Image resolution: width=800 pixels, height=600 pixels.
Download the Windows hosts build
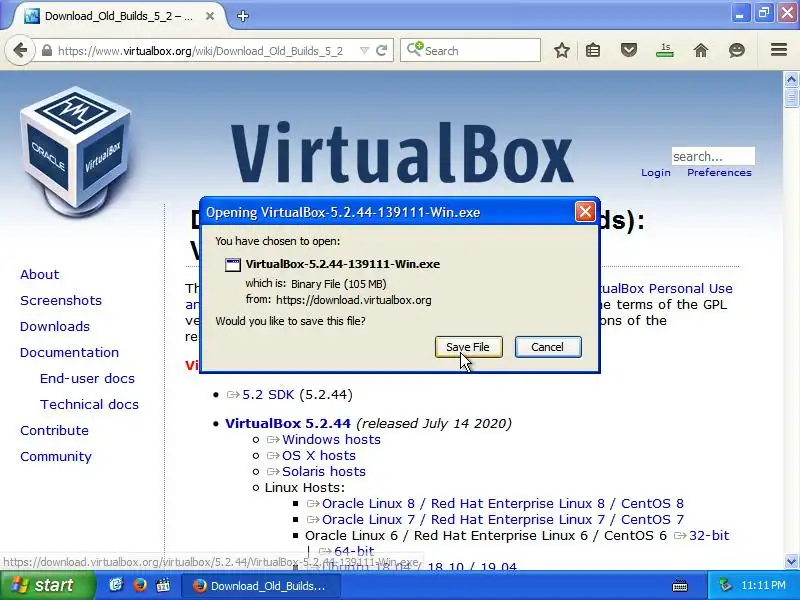tap(331, 439)
